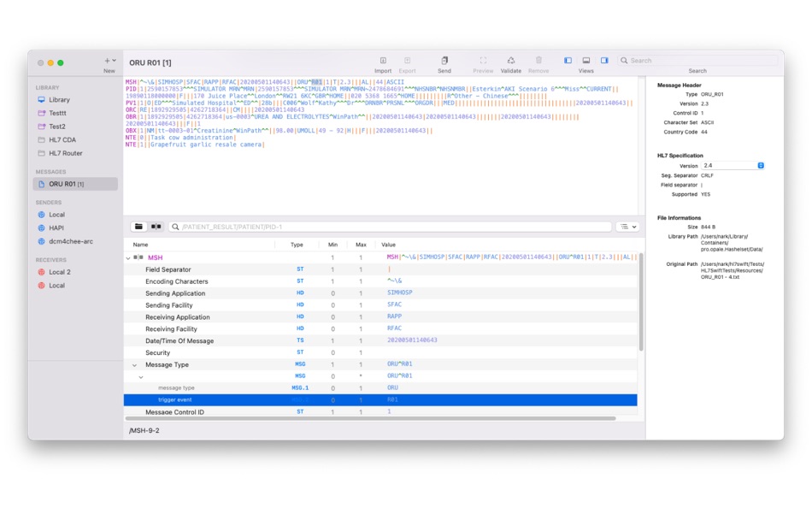This screenshot has height=508, width=812.
Task: Collapse the MSH segment in the tree
Action: coord(130,257)
